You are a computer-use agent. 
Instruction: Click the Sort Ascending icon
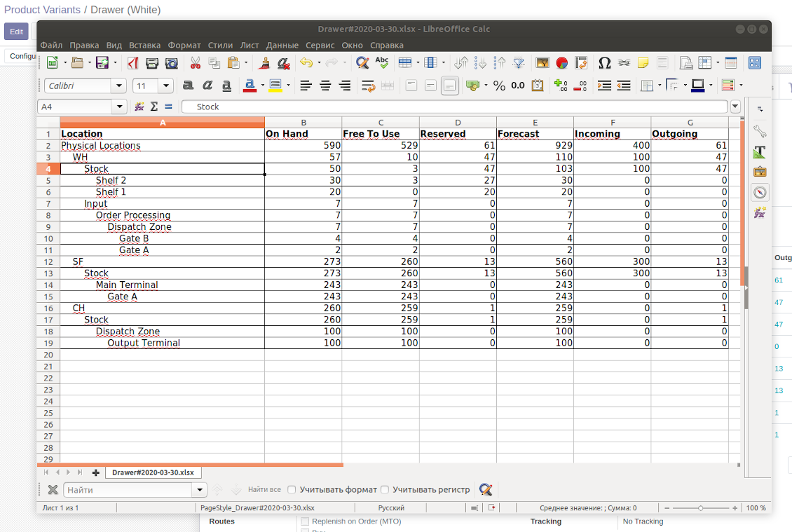click(480, 62)
